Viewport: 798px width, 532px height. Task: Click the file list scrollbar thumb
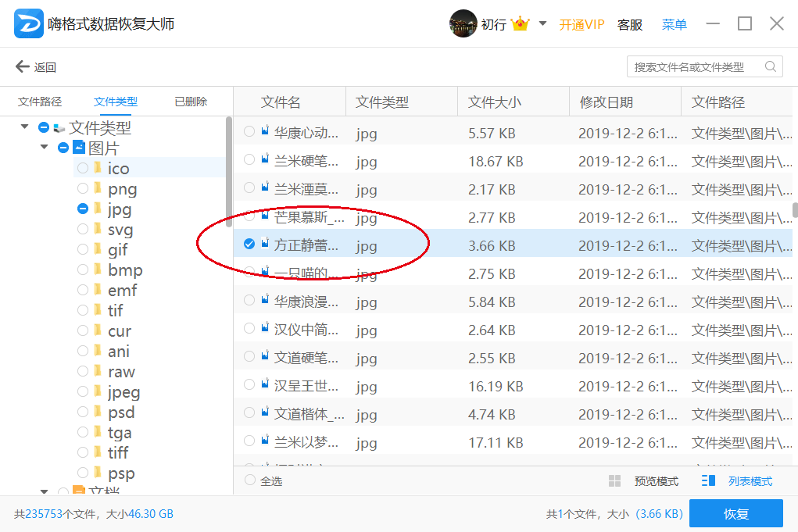coord(795,209)
